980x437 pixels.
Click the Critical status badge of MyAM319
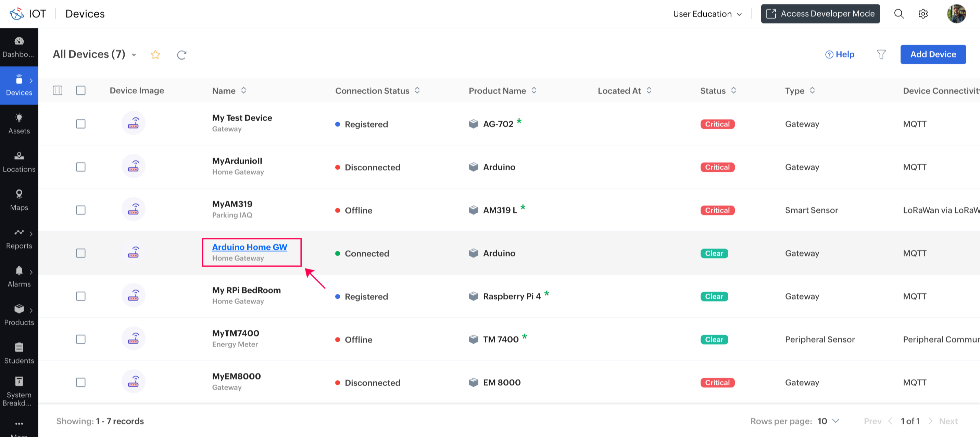[x=717, y=210]
